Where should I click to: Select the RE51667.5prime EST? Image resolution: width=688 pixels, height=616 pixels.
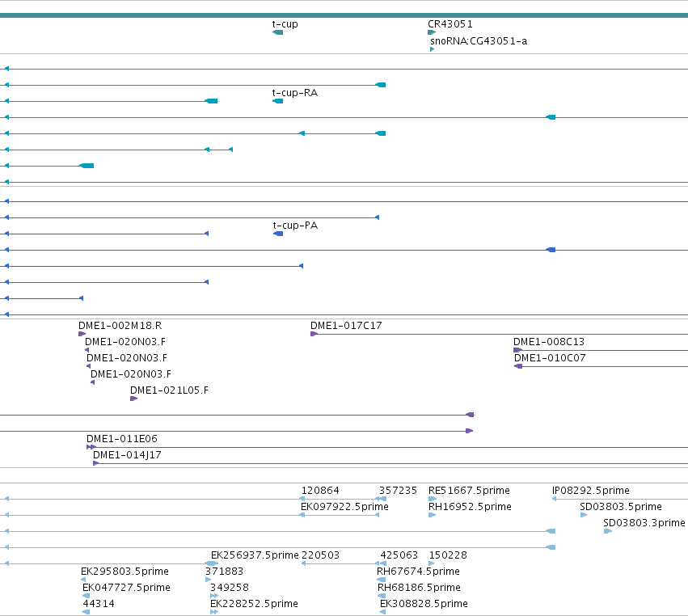(x=469, y=491)
